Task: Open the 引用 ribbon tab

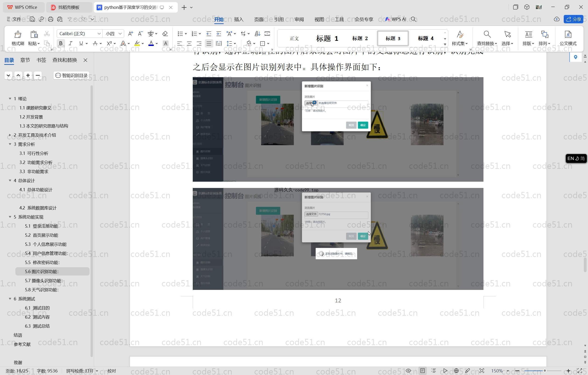Action: click(x=279, y=19)
